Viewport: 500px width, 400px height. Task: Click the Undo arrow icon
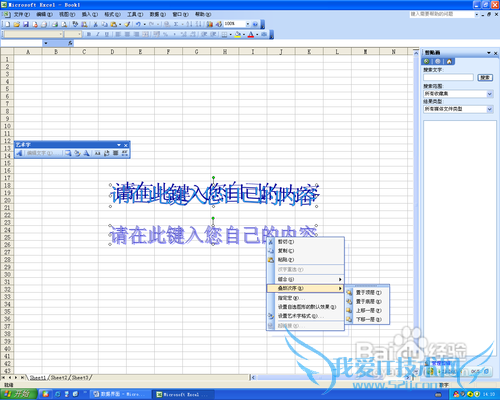click(138, 24)
